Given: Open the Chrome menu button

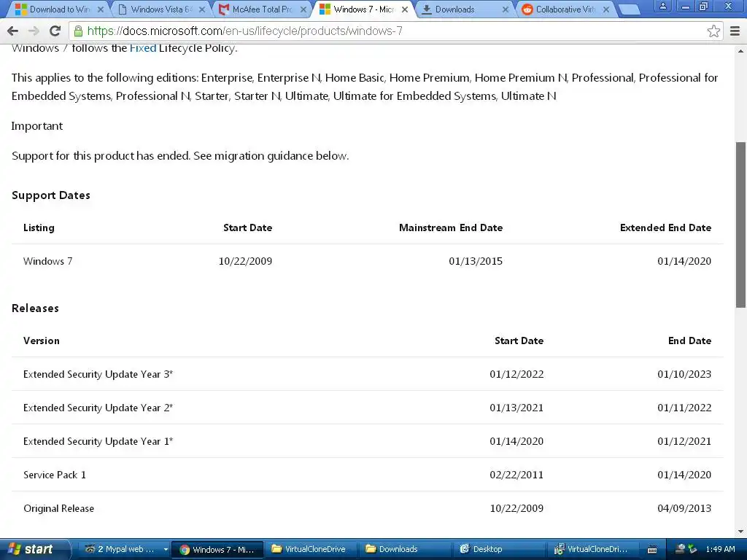Looking at the screenshot, I should tap(735, 31).
